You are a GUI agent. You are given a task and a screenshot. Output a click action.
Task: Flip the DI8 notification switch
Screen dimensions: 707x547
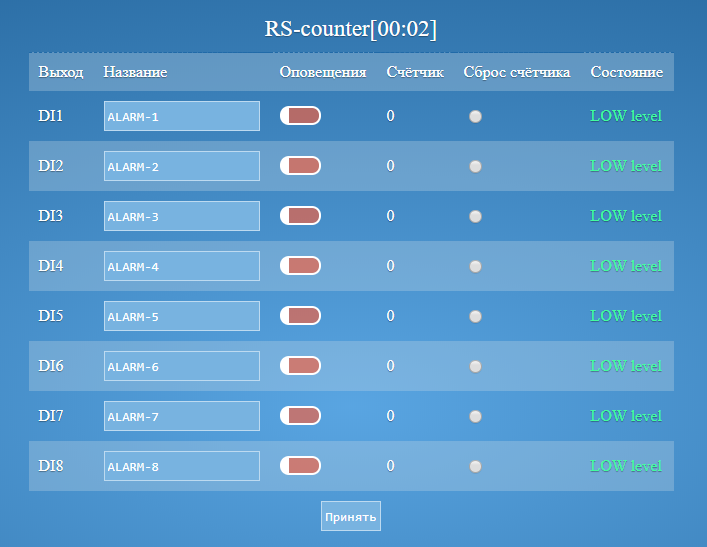pos(300,466)
